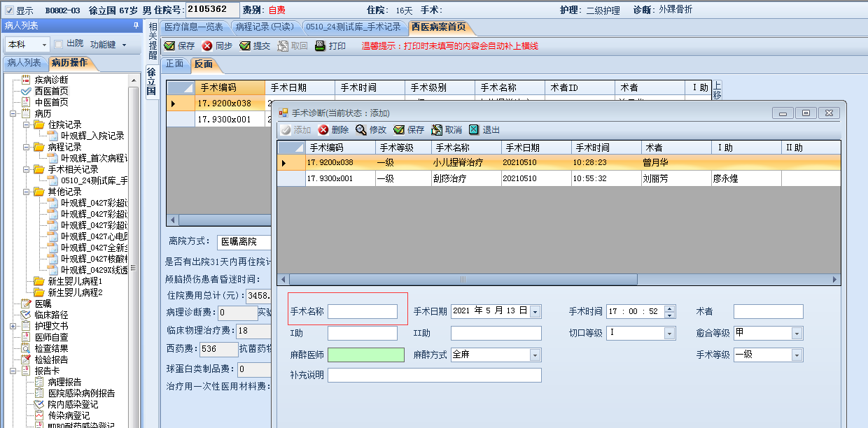Image resolution: width=868 pixels, height=428 pixels.
Task: Click 删除 icon in 手术诊断 dialog
Action: (x=323, y=130)
